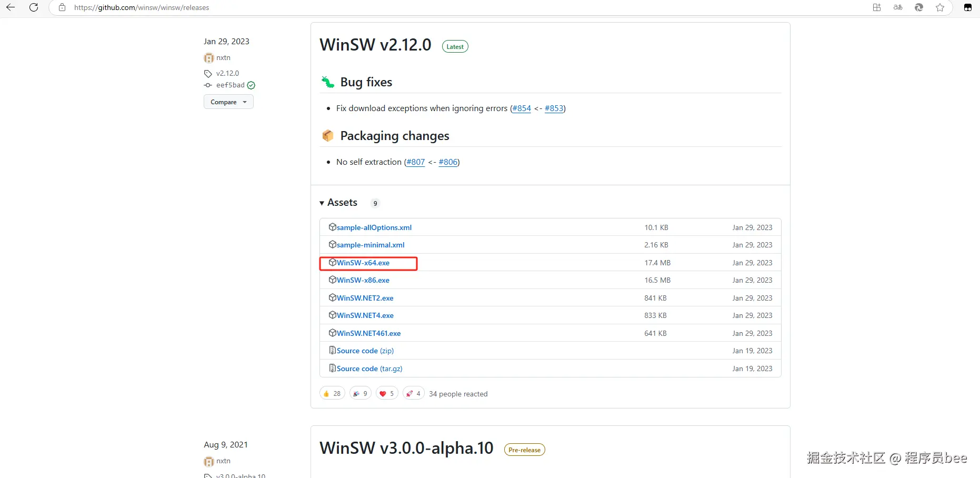Download Source code (zip)
Viewport: 980px width, 478px height.
[x=365, y=351]
